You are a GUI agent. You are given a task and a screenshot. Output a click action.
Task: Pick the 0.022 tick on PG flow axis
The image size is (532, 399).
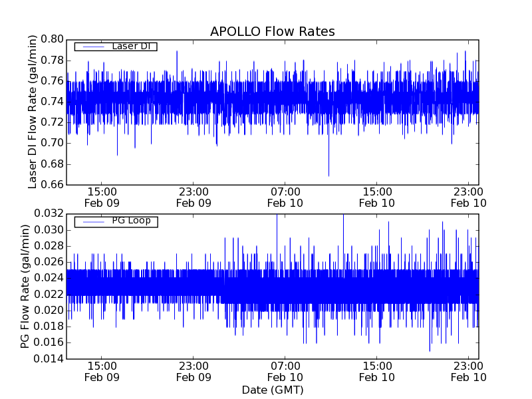coord(49,294)
